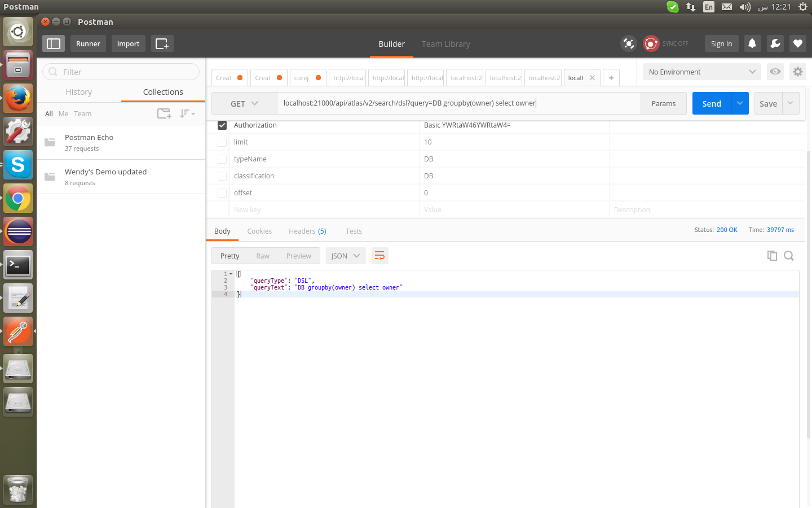The height and width of the screenshot is (508, 812).
Task: Click the heart feedback icon
Action: tap(797, 43)
